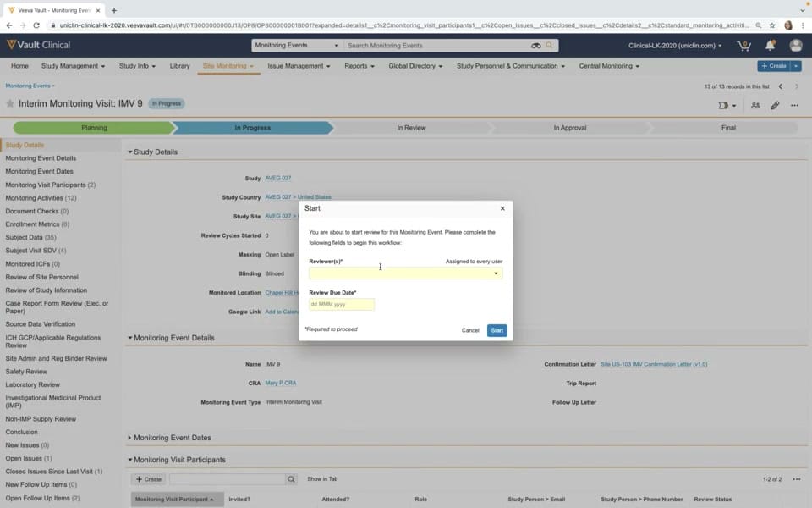Image resolution: width=812 pixels, height=508 pixels.
Task: Favorite this record with star icon
Action: coord(10,103)
